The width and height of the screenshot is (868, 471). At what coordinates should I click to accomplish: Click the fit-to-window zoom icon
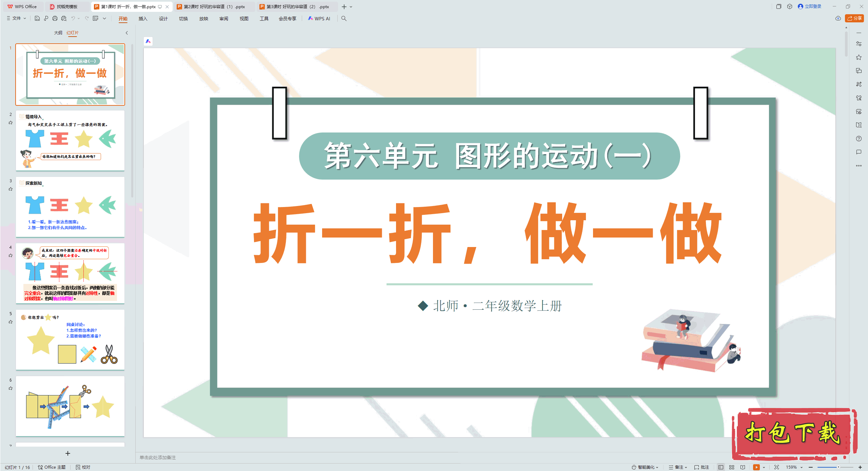pos(776,467)
